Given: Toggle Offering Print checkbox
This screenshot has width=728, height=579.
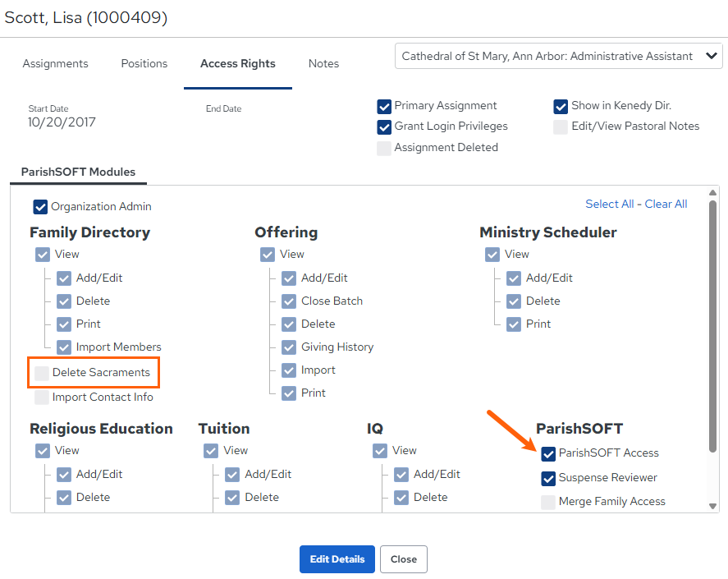Looking at the screenshot, I should 289,393.
